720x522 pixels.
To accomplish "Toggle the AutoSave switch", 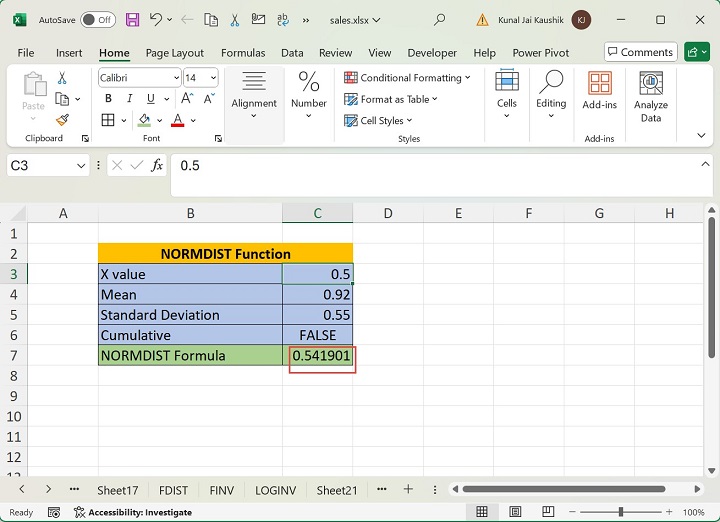I will click(x=97, y=19).
